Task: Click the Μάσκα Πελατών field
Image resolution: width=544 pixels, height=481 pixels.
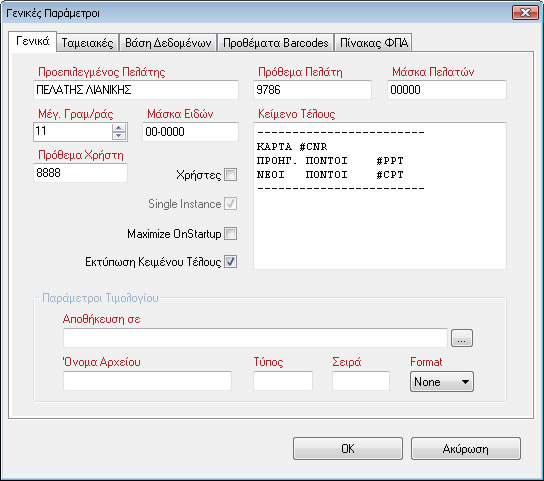Action: (447, 90)
